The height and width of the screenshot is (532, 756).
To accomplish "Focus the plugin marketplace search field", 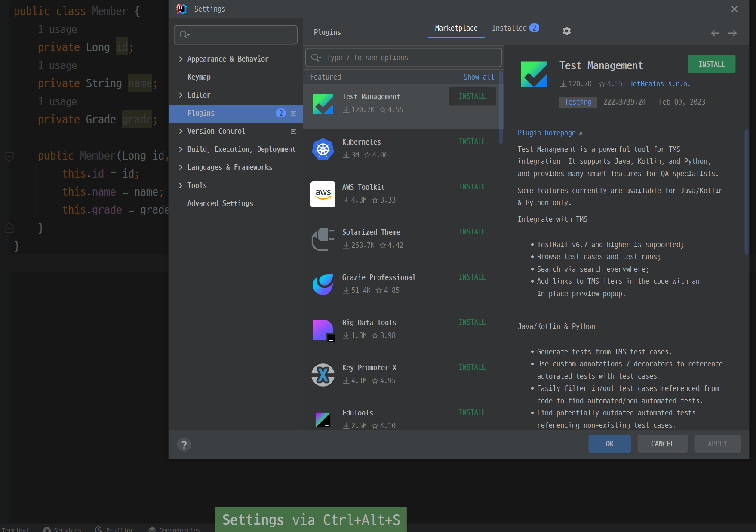I will click(403, 58).
